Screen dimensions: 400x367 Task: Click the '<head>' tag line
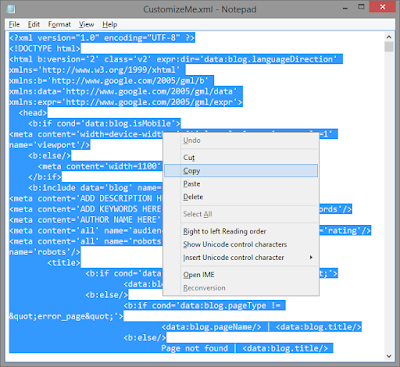point(33,113)
